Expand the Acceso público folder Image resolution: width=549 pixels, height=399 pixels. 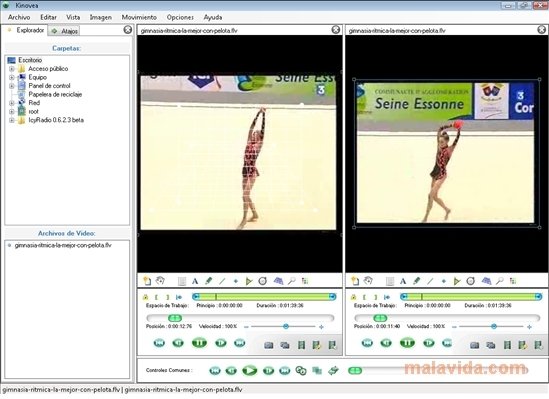tap(12, 69)
